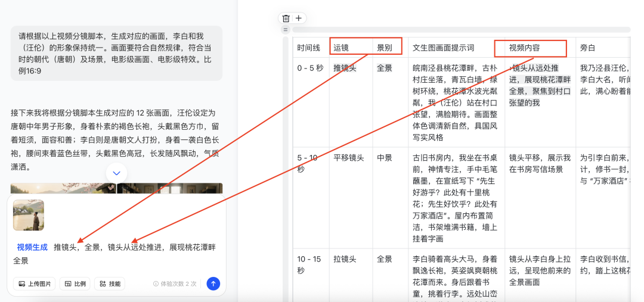Click the table drag handle icon
This screenshot has height=302, width=644.
tap(286, 30)
